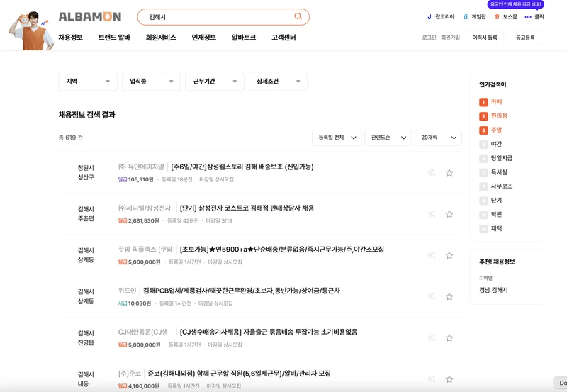Viewport: 567px width, 392px height.
Task: Open the 삼성웰스토리 김해 배송보조 job title
Action: coord(242,167)
